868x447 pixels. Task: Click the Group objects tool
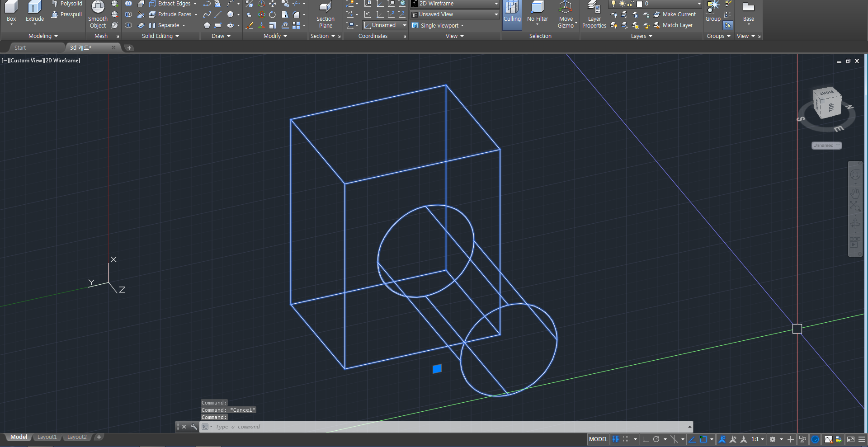[713, 11]
